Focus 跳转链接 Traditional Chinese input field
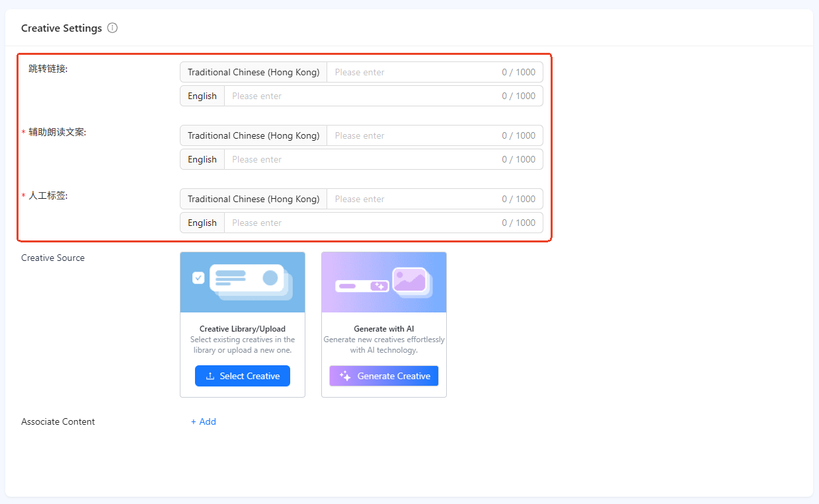The height and width of the screenshot is (504, 819). (x=435, y=72)
